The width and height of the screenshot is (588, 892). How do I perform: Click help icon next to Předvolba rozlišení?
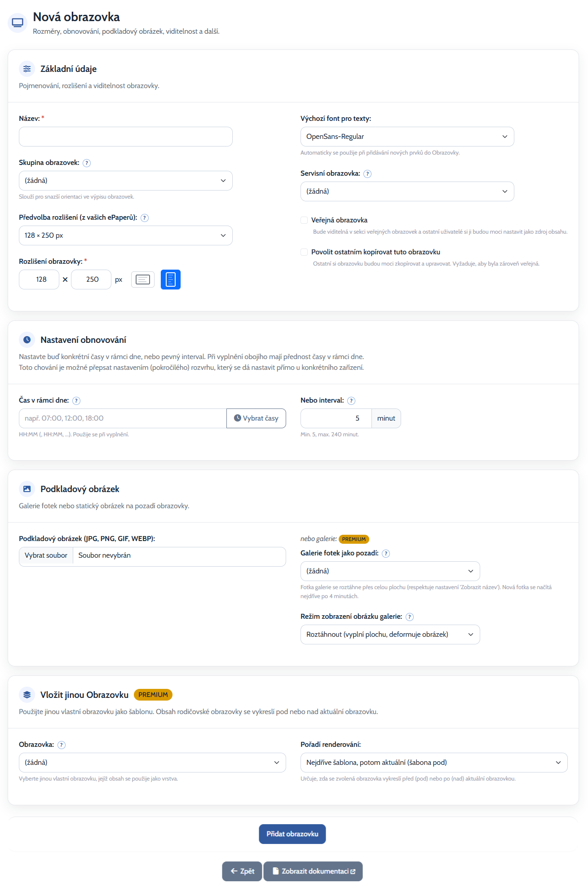[x=145, y=218]
